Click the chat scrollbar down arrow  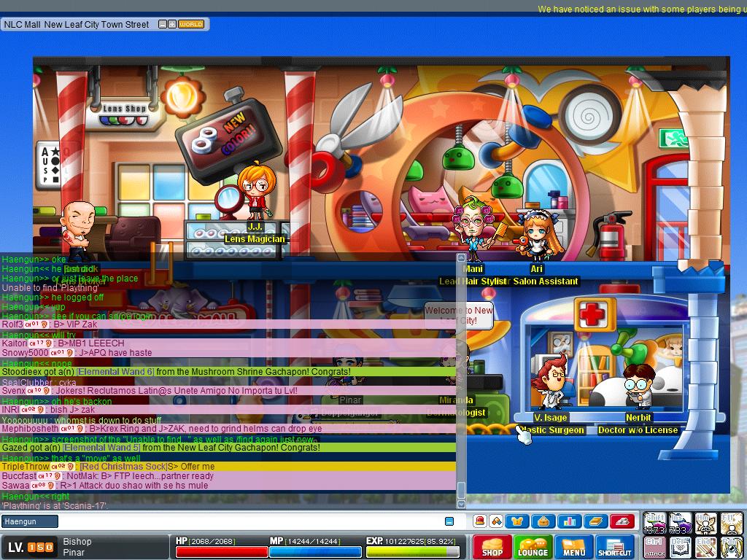coord(461,504)
